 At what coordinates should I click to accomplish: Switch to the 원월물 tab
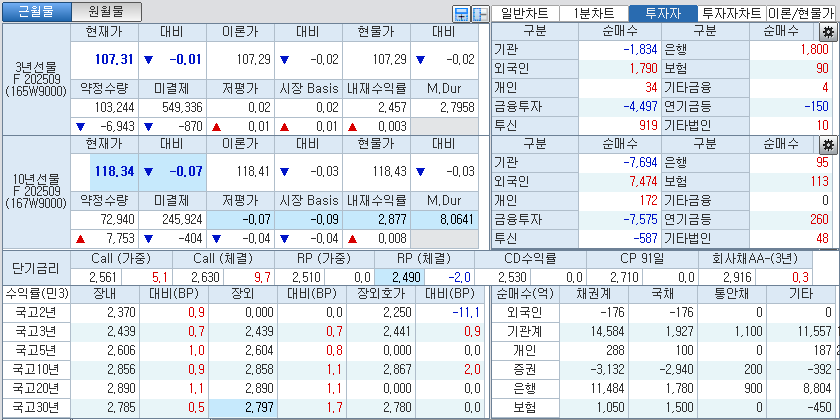coord(106,12)
